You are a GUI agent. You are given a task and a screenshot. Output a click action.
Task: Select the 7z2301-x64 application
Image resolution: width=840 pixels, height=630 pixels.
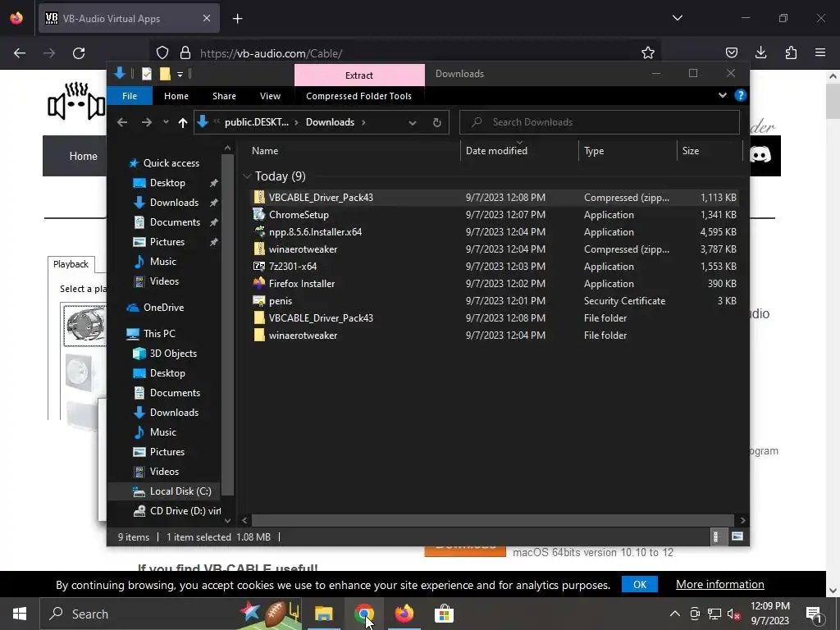493,267
